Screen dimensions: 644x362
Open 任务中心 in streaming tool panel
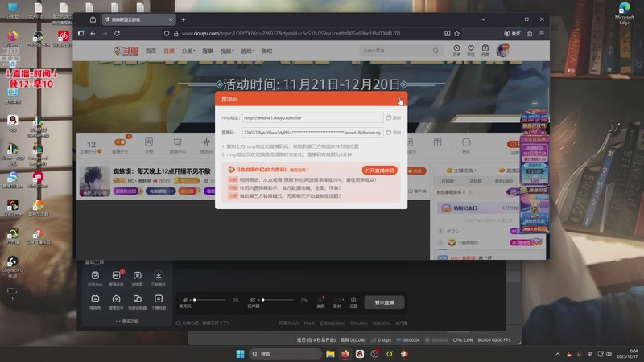(95, 278)
